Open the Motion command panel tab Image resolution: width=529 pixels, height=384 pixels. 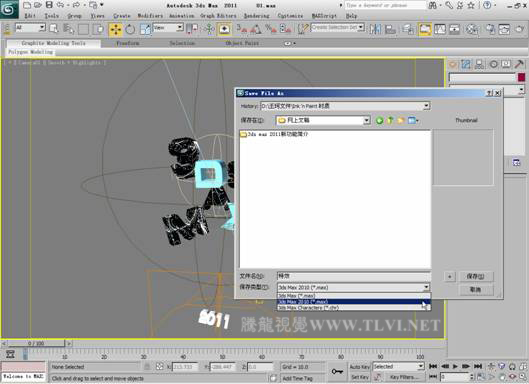[x=494, y=64]
